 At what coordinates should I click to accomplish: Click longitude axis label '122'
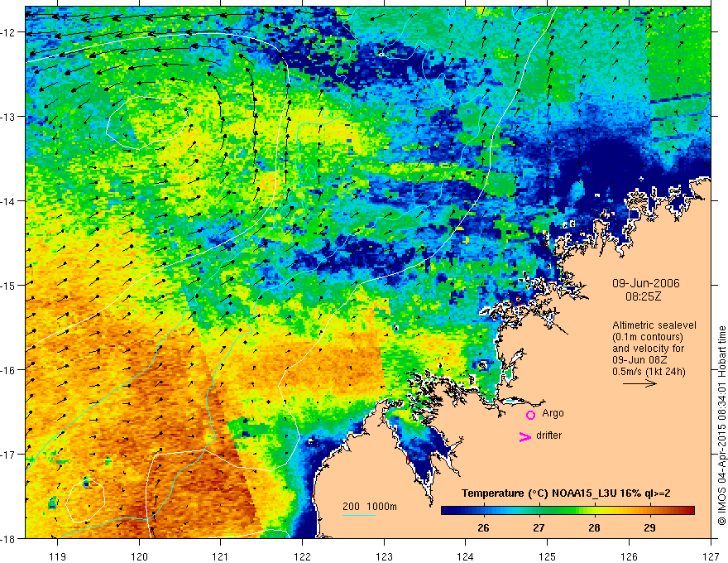click(x=302, y=556)
